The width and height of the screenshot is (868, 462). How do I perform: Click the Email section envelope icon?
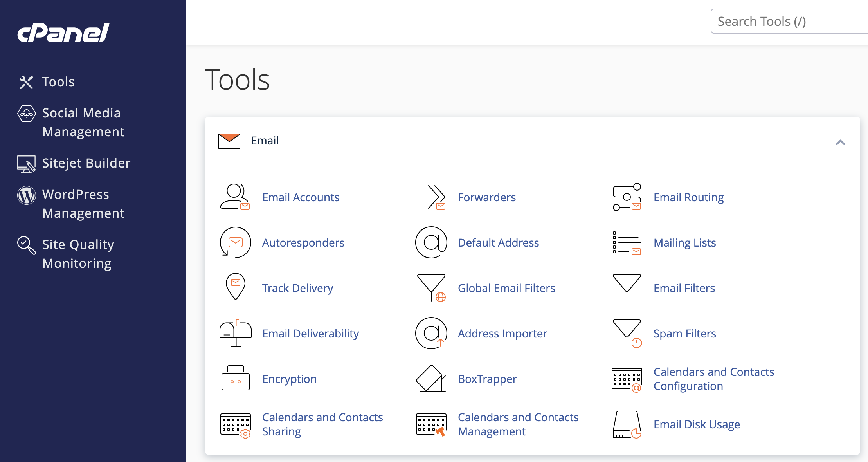coord(229,141)
